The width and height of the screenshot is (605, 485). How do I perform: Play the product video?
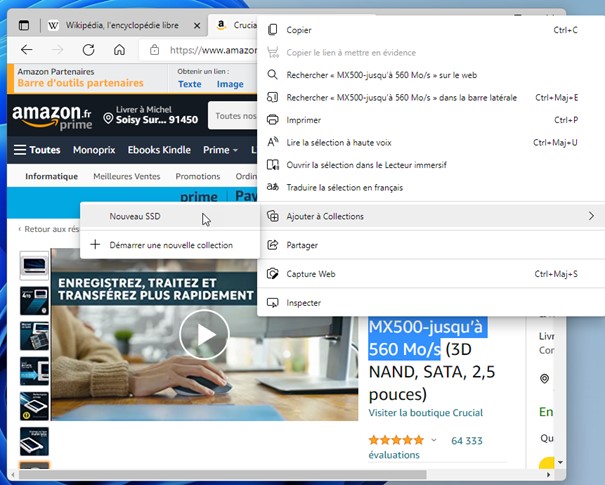click(204, 335)
